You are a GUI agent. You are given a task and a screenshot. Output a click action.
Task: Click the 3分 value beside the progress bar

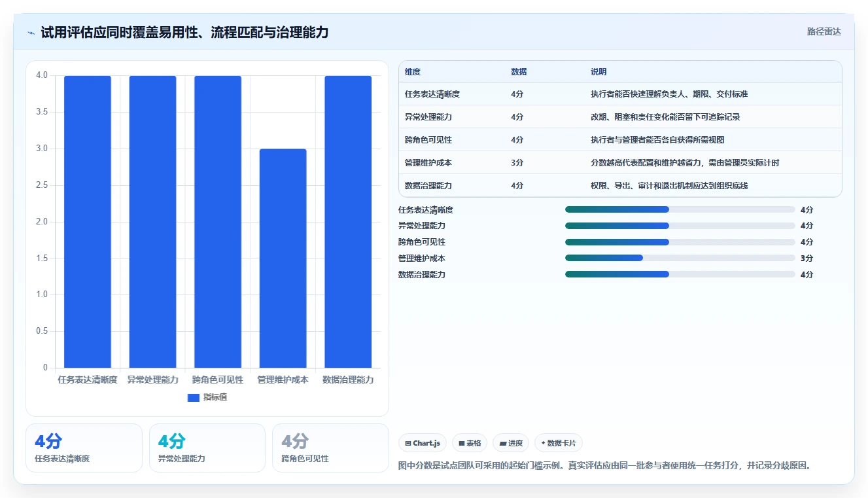tap(807, 258)
